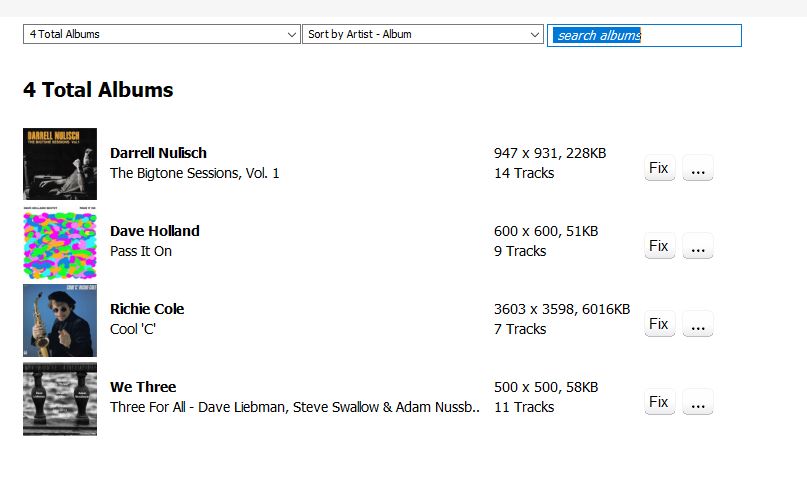Click the Dave Holland Pass It On artwork

click(x=60, y=242)
